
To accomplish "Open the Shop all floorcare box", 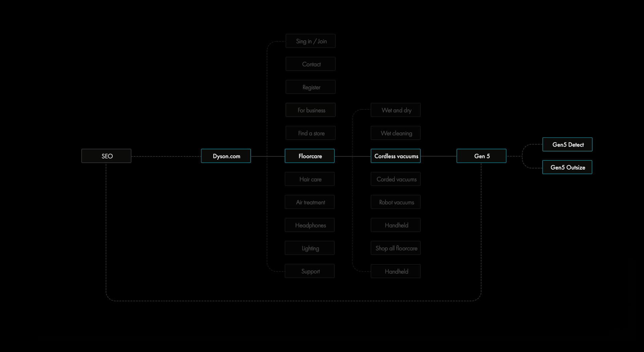I will coord(396,248).
